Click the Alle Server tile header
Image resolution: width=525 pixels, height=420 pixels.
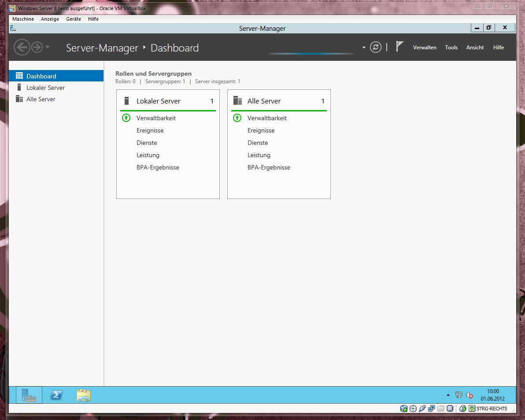[x=264, y=101]
